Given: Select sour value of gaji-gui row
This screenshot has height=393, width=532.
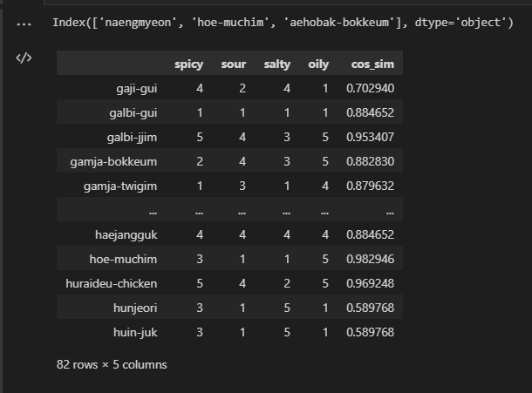Looking at the screenshot, I should pyautogui.click(x=242, y=88).
